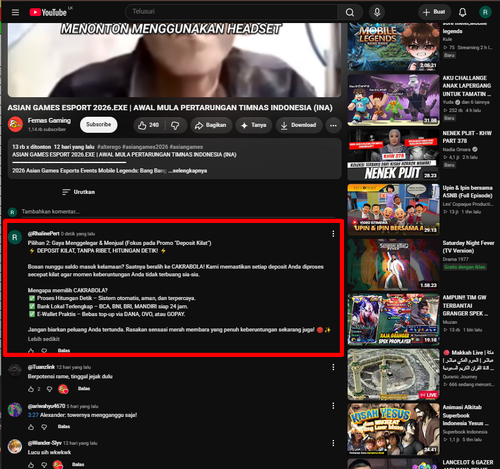Open Makkah Live stream thumbnail
The height and width of the screenshot is (469, 500).
click(x=393, y=374)
